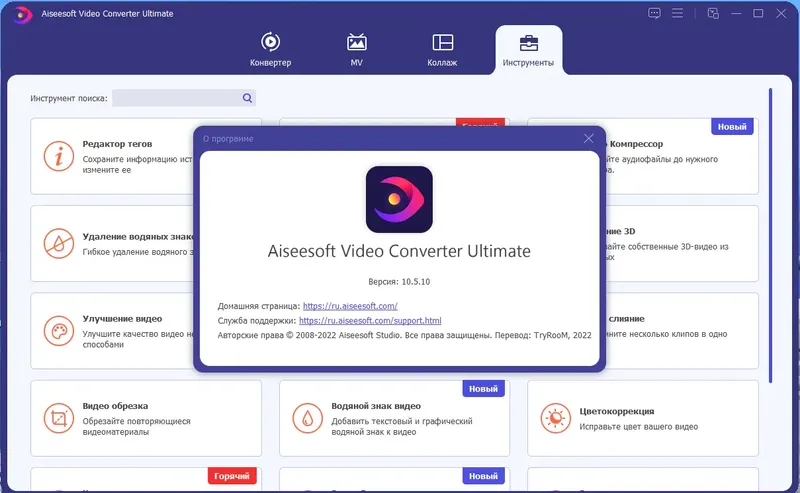The width and height of the screenshot is (800, 493).
Task: Switch to the MV tab
Action: pyautogui.click(x=356, y=50)
